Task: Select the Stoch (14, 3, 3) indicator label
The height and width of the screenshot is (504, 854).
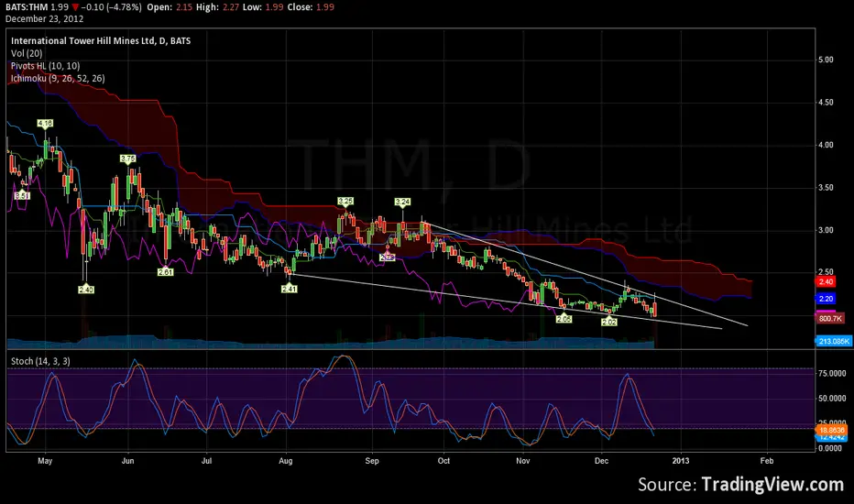Action: (40, 361)
